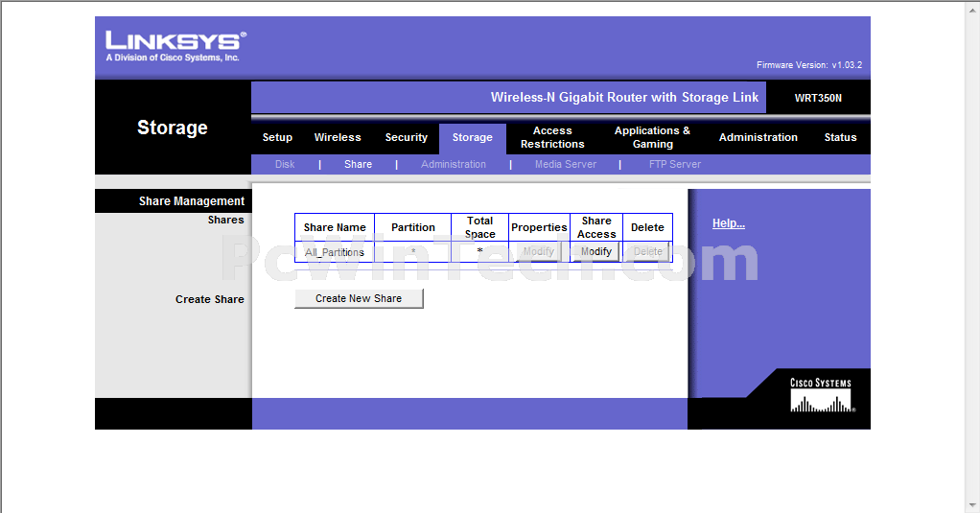
Task: Click Create New Share button
Action: point(359,298)
